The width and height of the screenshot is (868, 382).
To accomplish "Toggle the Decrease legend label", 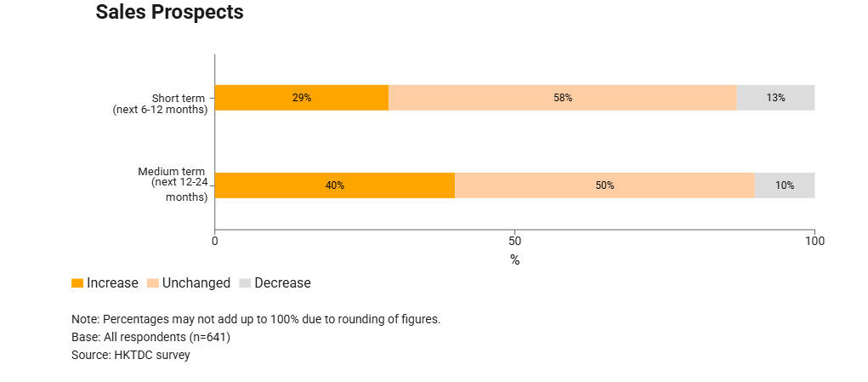I will [x=282, y=283].
